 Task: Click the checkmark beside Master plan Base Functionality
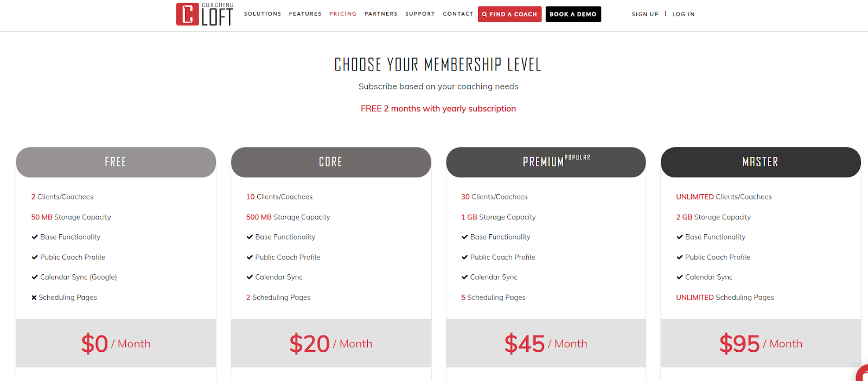680,237
